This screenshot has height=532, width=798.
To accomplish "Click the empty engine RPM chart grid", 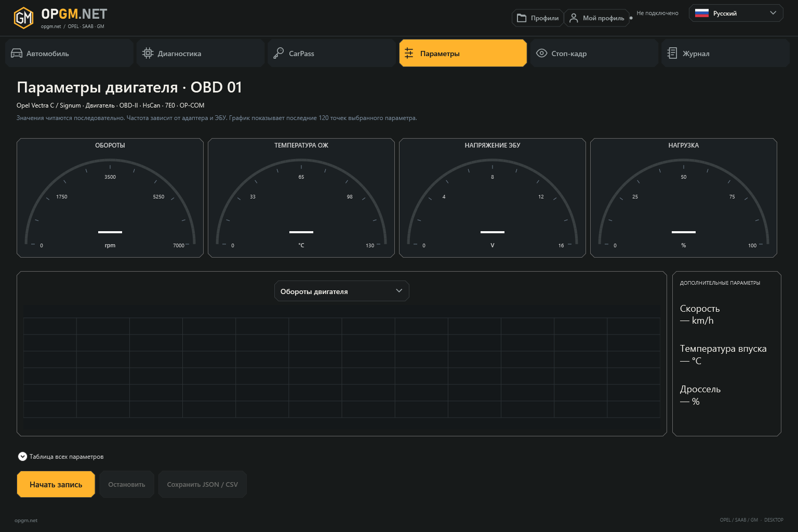I will 342,368.
